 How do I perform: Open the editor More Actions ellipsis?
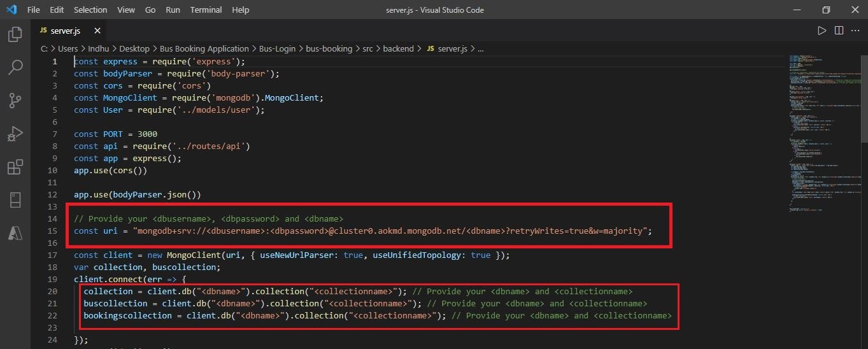point(855,30)
